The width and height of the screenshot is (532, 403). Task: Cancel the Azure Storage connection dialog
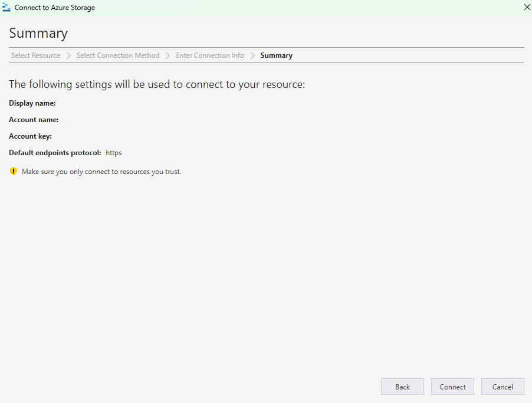click(x=503, y=386)
